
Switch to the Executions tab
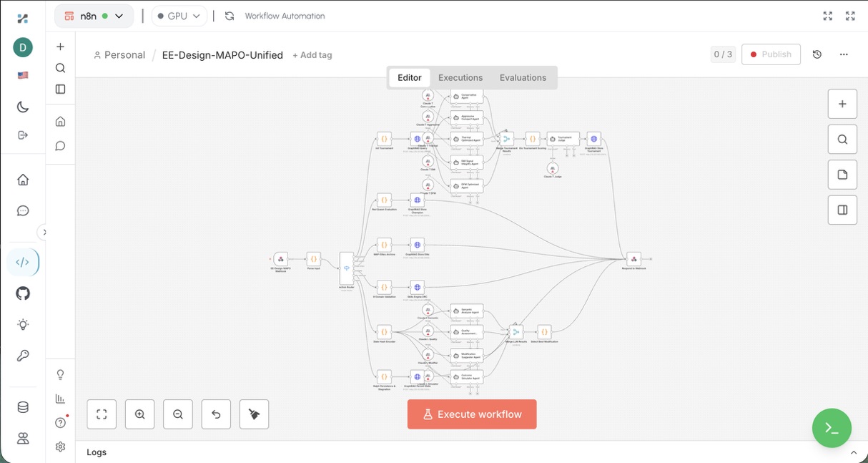[460, 77]
